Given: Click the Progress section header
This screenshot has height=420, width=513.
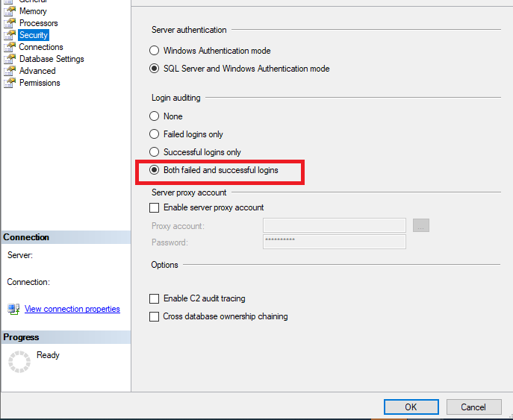Looking at the screenshot, I should click(66, 337).
